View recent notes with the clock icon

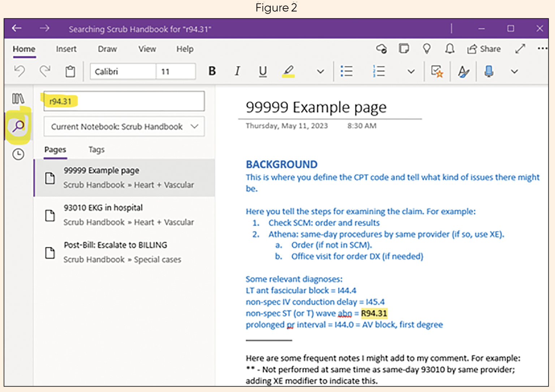tap(18, 154)
